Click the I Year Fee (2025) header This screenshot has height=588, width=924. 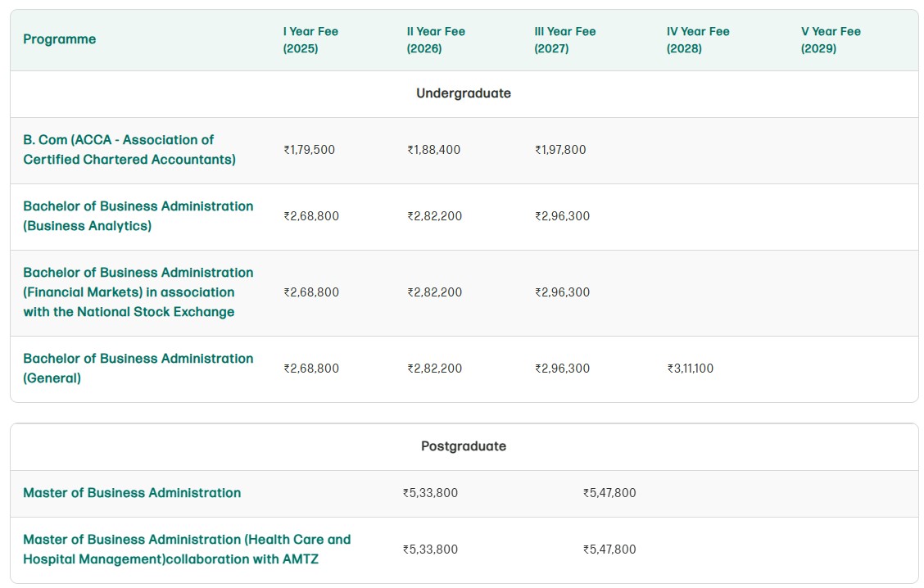(x=310, y=40)
